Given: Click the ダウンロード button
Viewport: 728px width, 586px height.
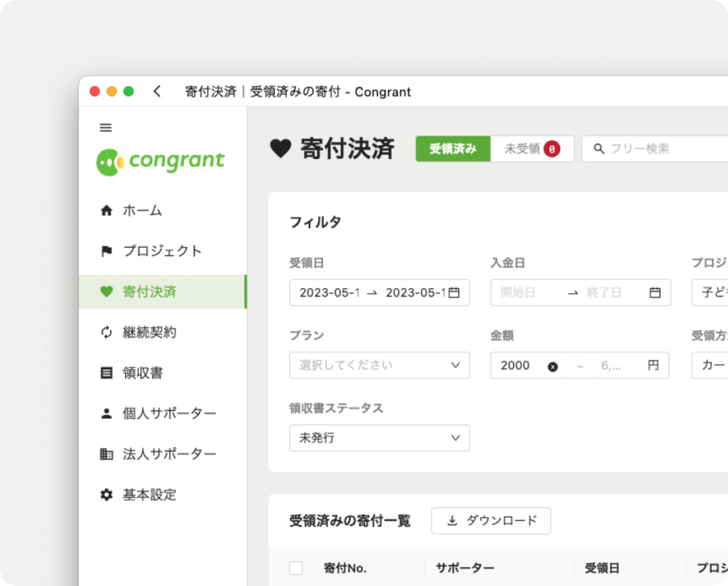Looking at the screenshot, I should (491, 521).
